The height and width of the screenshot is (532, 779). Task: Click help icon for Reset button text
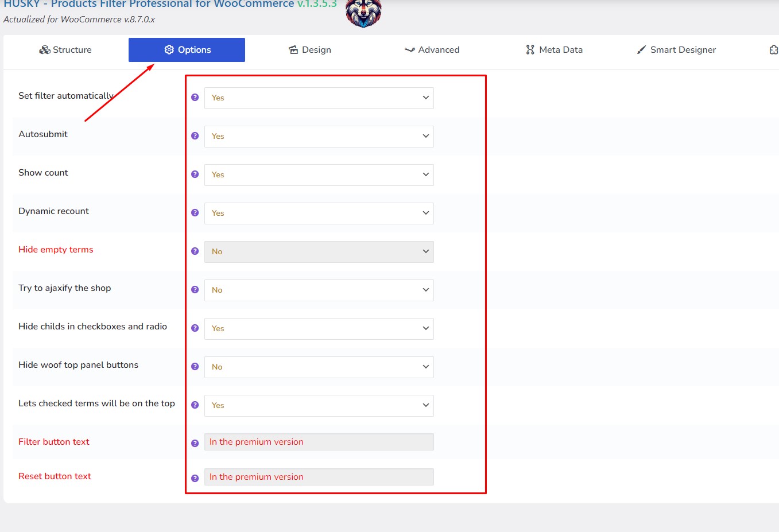[x=195, y=478]
